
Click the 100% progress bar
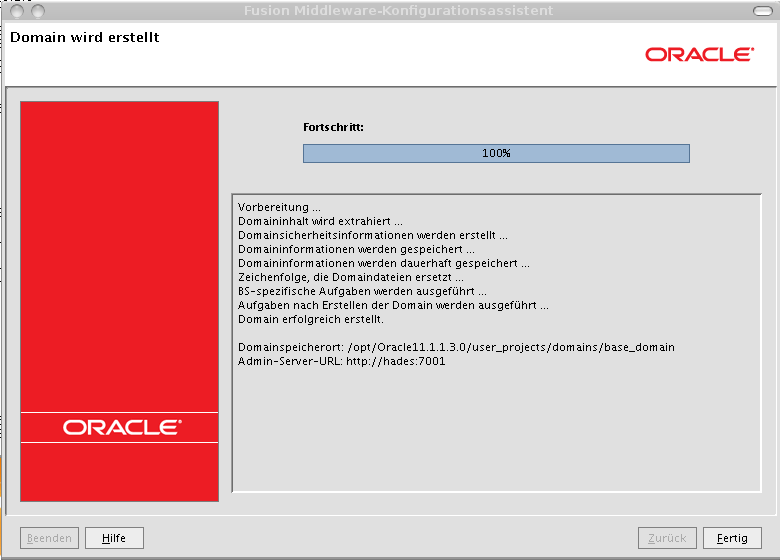(496, 153)
